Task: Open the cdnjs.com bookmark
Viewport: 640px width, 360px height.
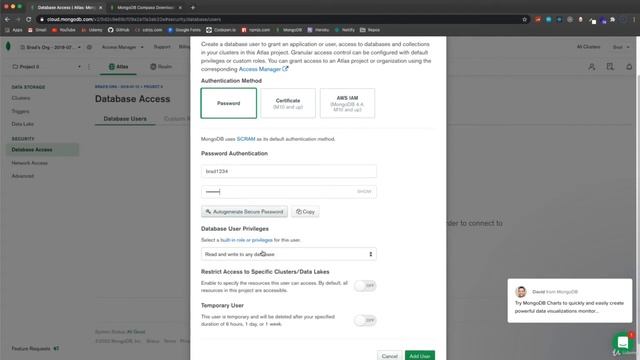Action: coord(149,30)
